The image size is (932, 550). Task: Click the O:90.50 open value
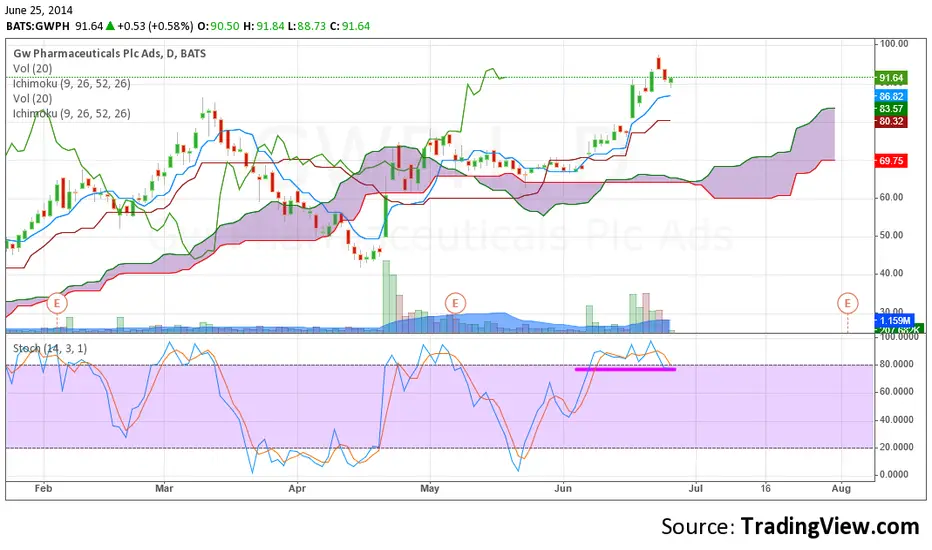pos(218,26)
